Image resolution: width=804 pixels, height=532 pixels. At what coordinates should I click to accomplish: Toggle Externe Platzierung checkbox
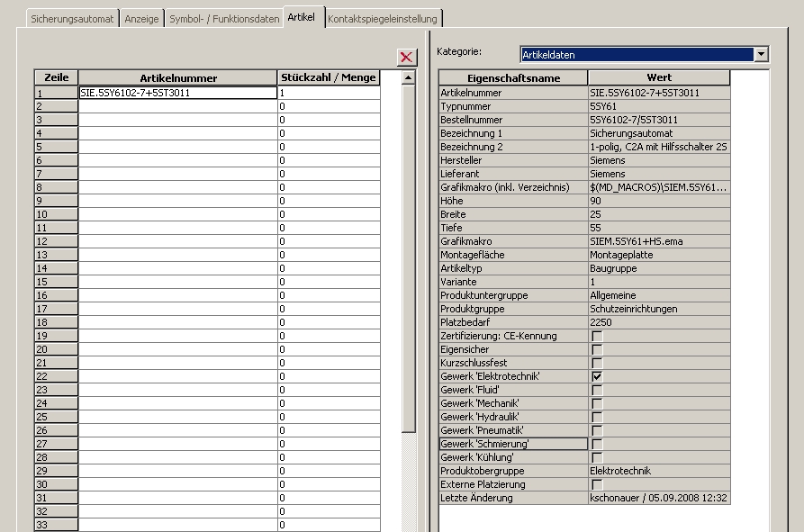pyautogui.click(x=597, y=484)
